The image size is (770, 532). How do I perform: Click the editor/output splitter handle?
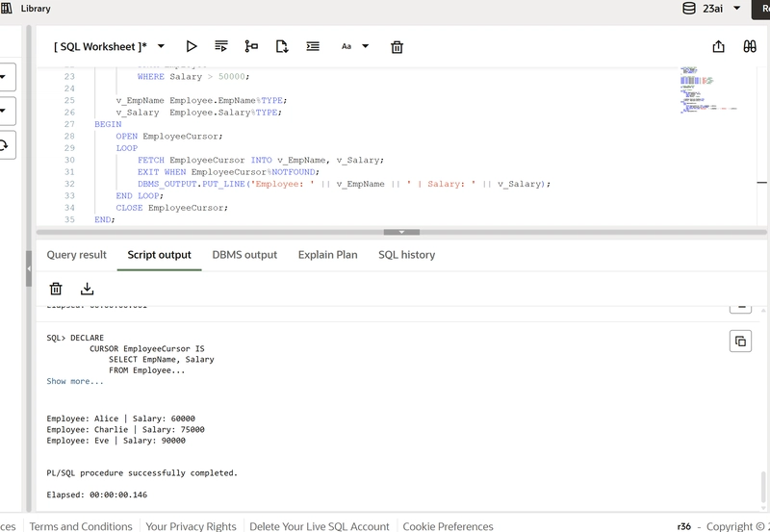click(x=401, y=232)
